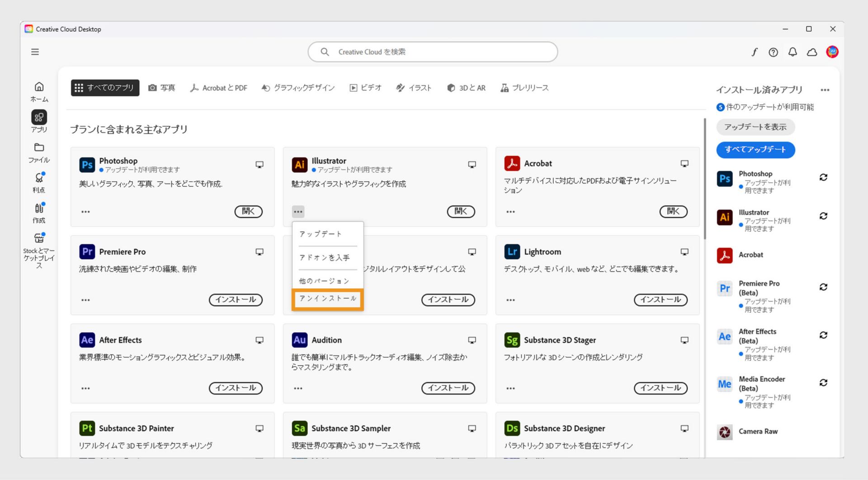Open cloud sync status icon
The width and height of the screenshot is (868, 480).
coord(812,52)
